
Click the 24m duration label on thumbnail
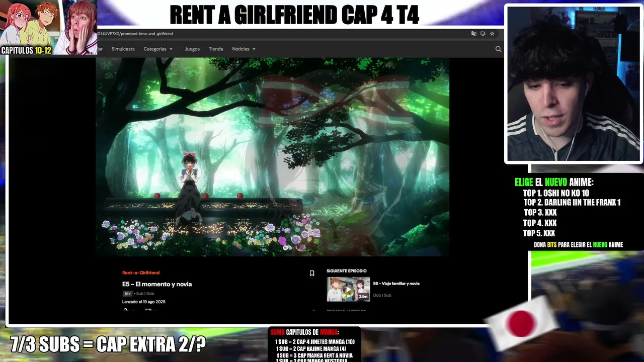click(363, 297)
